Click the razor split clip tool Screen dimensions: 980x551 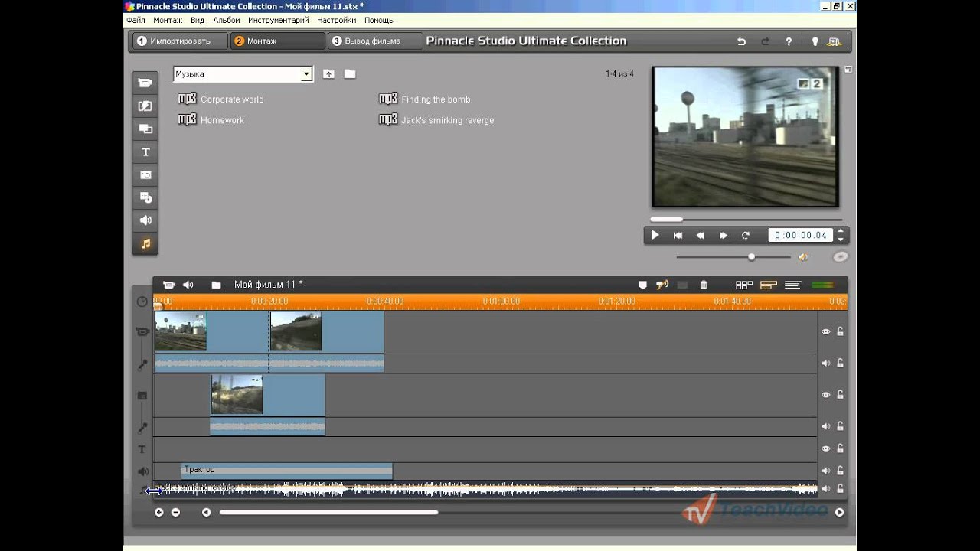click(x=682, y=285)
